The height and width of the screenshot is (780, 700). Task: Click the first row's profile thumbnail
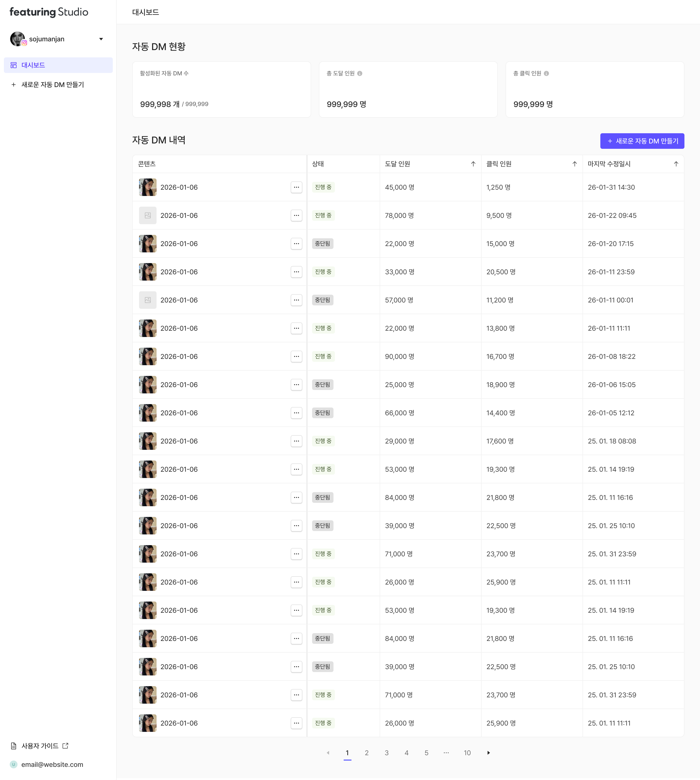148,187
